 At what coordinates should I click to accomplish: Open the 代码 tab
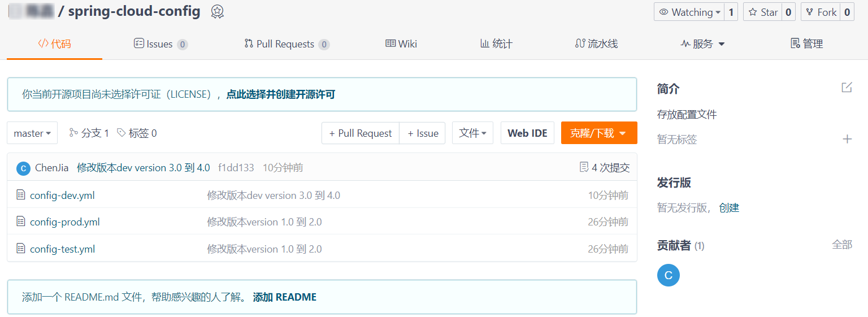pyautogui.click(x=55, y=44)
